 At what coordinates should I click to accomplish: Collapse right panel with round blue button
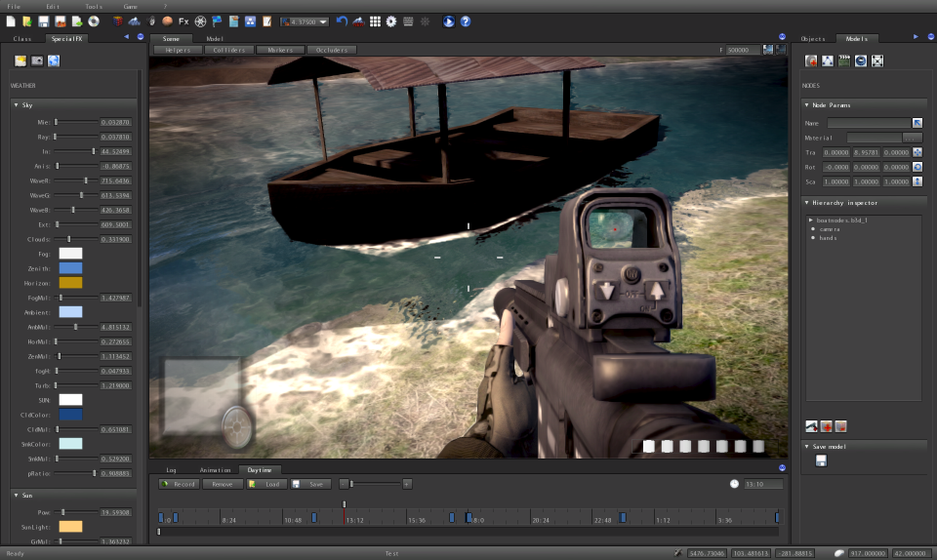point(930,37)
